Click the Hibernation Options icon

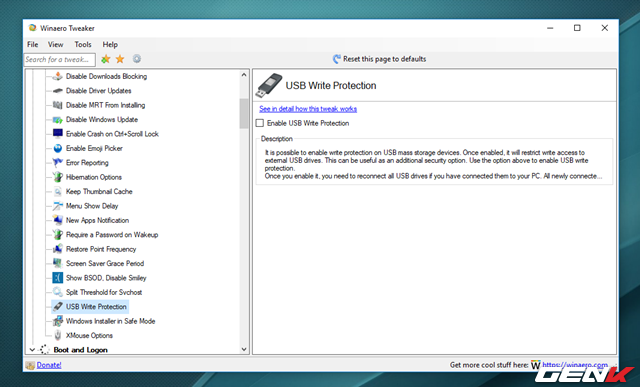(58, 177)
